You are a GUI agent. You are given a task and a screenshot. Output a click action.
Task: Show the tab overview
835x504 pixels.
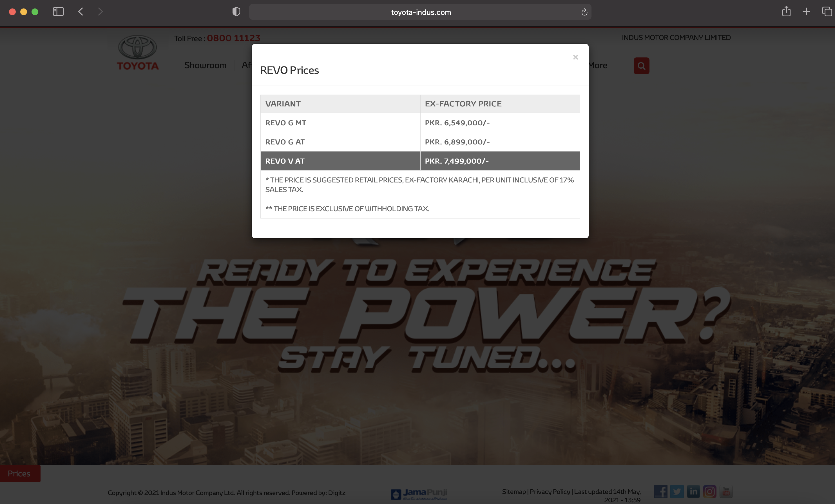[x=827, y=12]
